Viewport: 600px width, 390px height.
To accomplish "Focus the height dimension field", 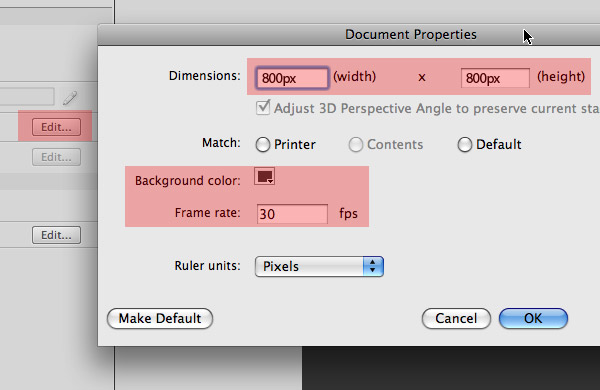I will point(495,78).
